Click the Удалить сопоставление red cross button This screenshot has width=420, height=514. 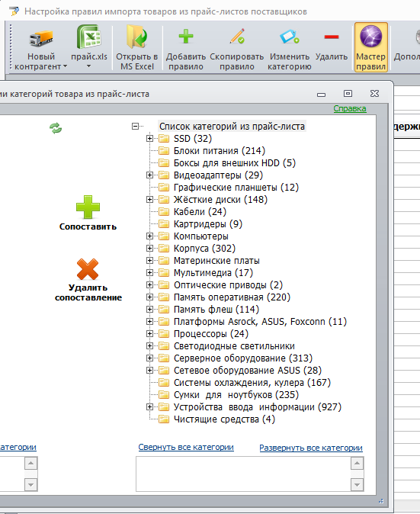tap(88, 280)
